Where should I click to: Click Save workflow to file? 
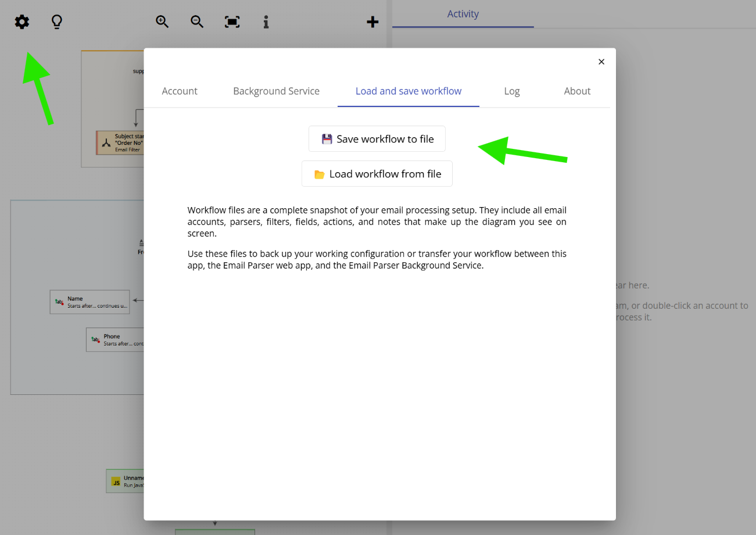[x=377, y=138]
